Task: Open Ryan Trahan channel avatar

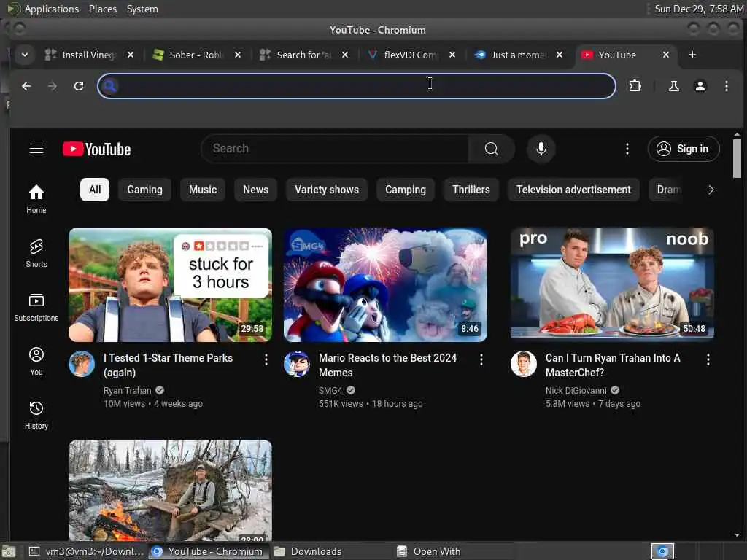Action: pos(82,364)
